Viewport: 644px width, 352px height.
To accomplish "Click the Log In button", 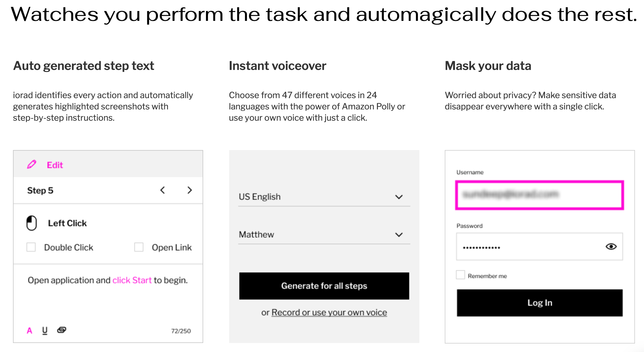I will [x=540, y=303].
